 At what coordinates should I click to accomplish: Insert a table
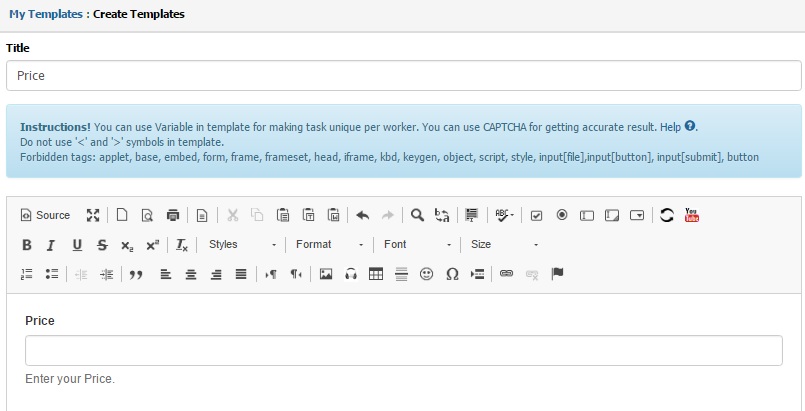pos(376,275)
